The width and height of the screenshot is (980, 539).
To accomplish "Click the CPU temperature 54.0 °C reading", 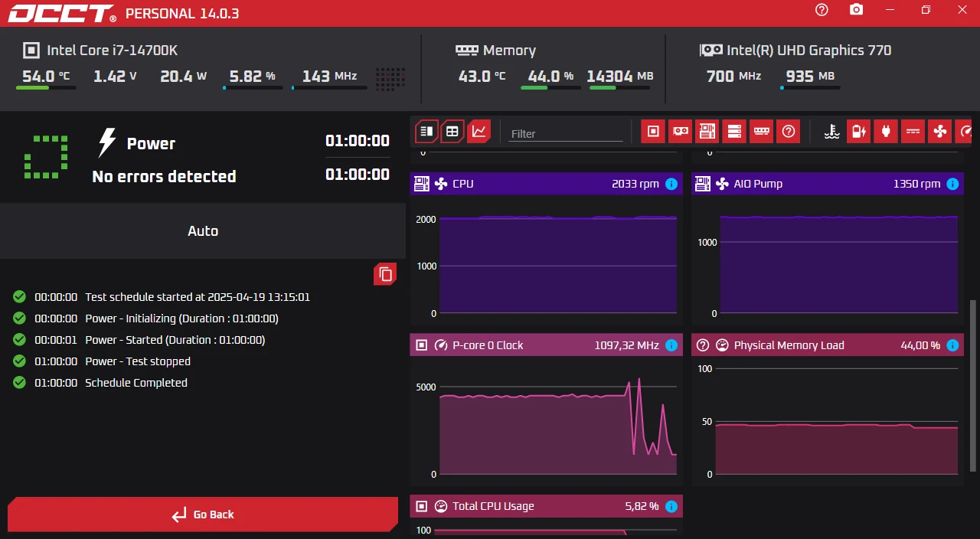I will tap(46, 76).
